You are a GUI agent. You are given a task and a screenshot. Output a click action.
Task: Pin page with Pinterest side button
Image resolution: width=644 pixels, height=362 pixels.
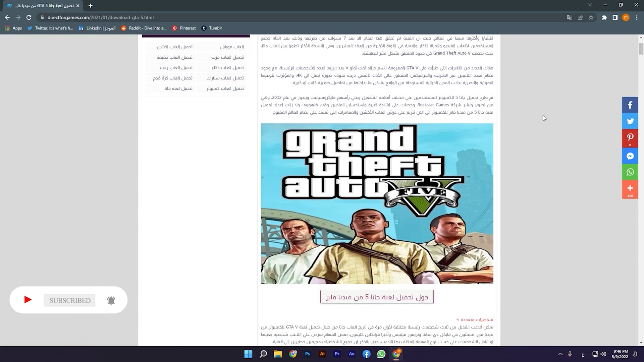coord(630,138)
